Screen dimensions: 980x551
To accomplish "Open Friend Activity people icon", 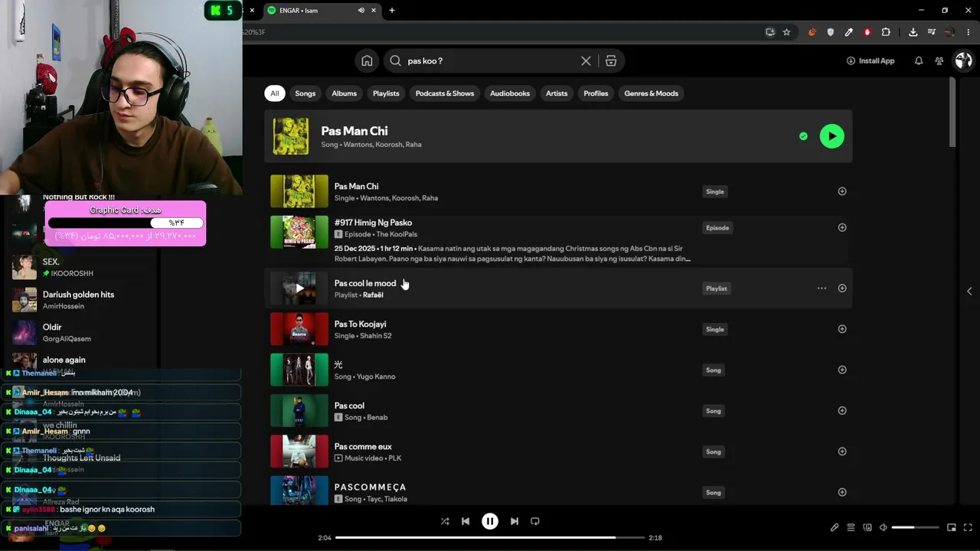I will coord(939,61).
